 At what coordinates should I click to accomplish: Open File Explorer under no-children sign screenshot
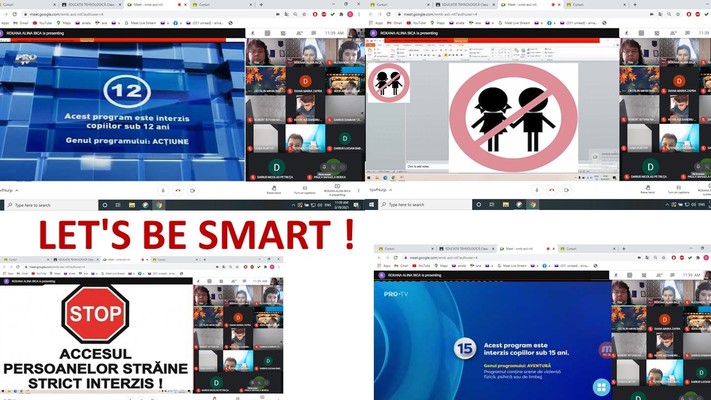coord(505,205)
